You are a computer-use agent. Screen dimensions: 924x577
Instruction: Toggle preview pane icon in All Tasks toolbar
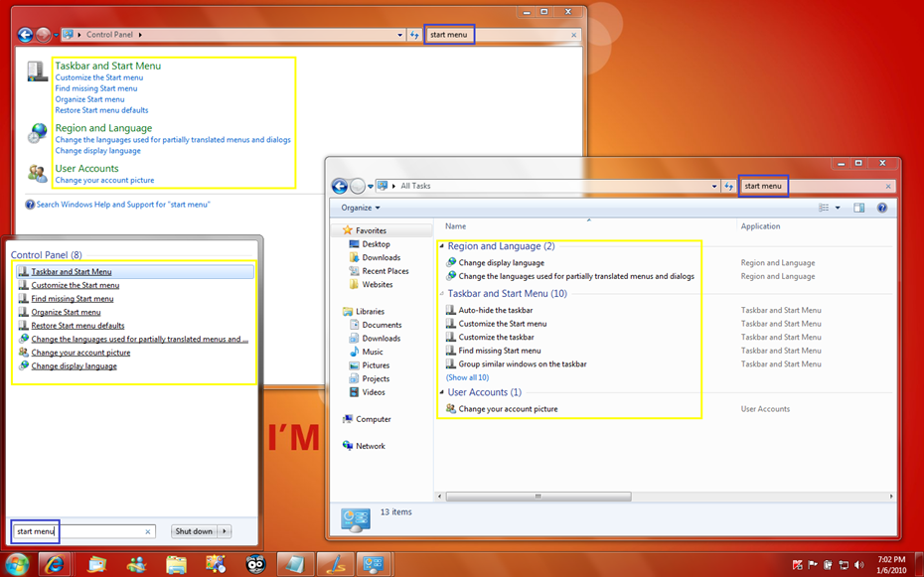[x=858, y=208]
